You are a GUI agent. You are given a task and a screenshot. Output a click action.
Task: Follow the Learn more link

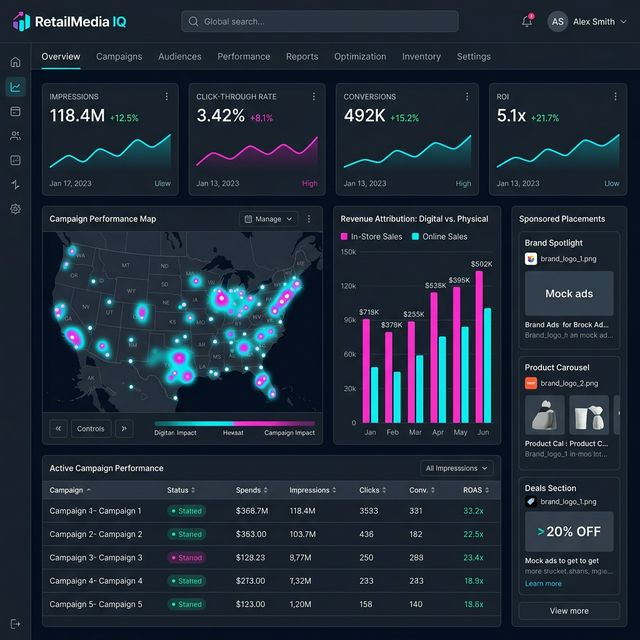point(543,584)
